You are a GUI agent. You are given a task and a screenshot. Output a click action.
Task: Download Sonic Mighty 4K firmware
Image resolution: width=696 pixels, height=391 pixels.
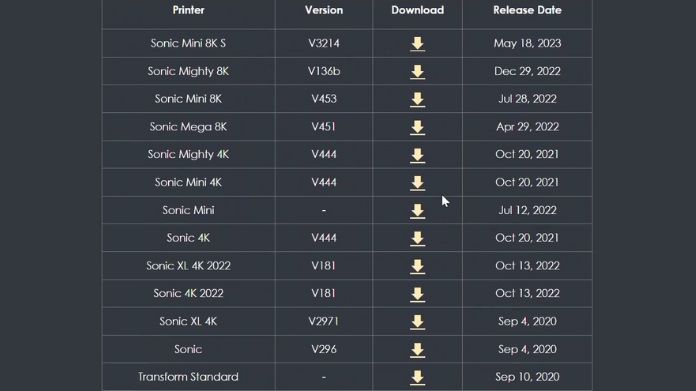[417, 155]
